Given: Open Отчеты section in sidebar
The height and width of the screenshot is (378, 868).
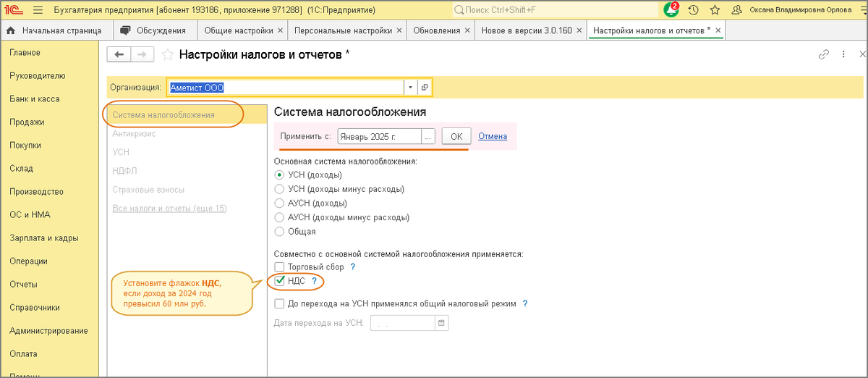Looking at the screenshot, I should coord(24,285).
